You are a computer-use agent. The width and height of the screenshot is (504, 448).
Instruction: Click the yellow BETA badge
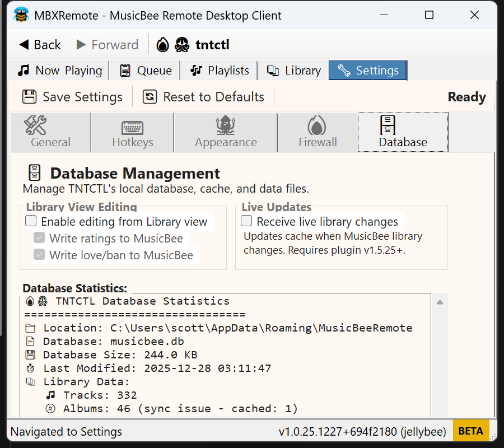click(471, 431)
